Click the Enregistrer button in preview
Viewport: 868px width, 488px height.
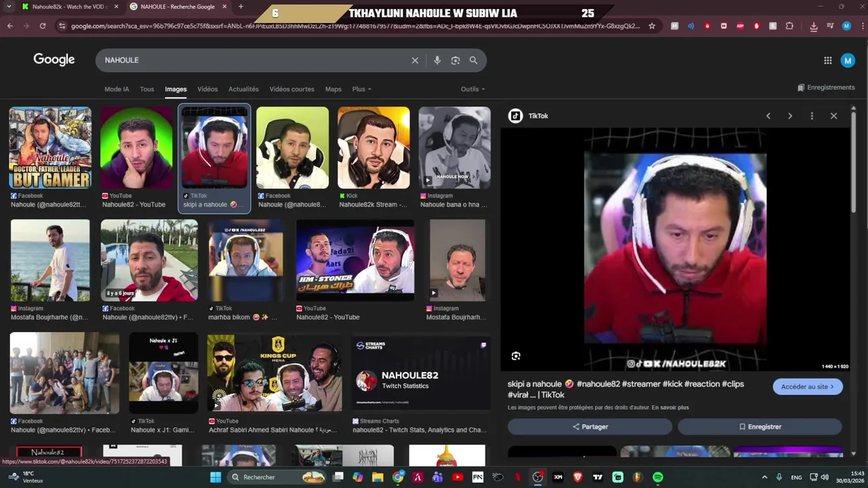pos(759,426)
